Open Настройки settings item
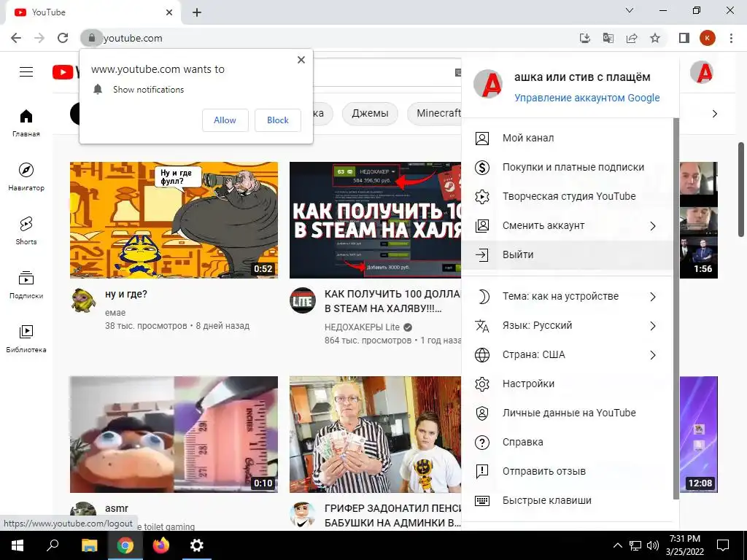This screenshot has width=747, height=560. pos(567,384)
